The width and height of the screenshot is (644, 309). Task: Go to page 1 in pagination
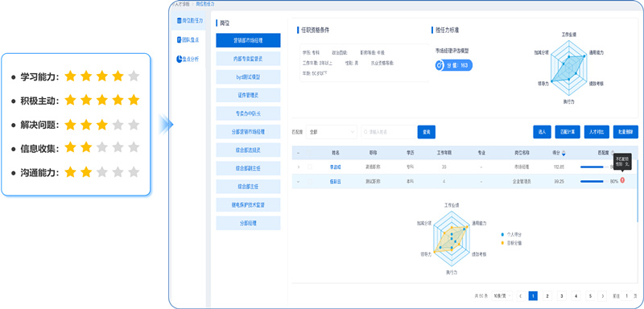tap(533, 296)
